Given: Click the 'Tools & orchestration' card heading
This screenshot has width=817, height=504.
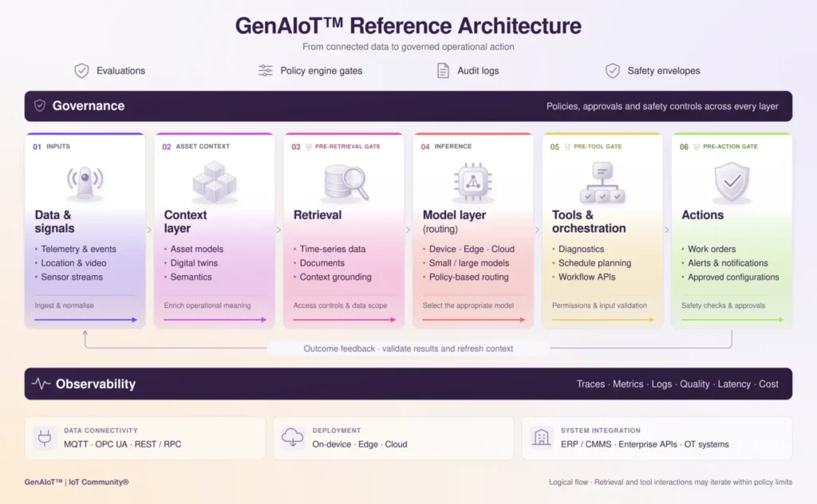Looking at the screenshot, I should [x=589, y=221].
